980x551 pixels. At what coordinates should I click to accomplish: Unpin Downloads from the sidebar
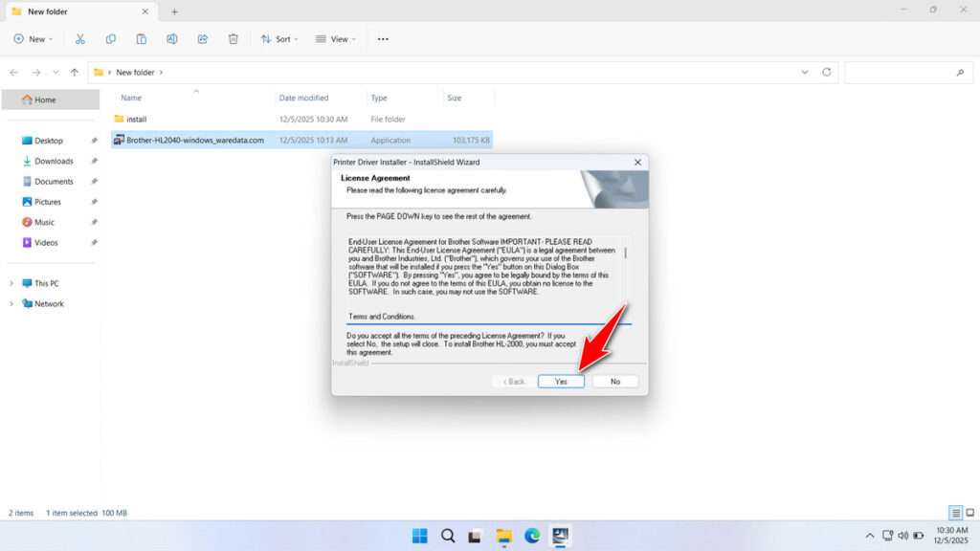click(x=93, y=161)
